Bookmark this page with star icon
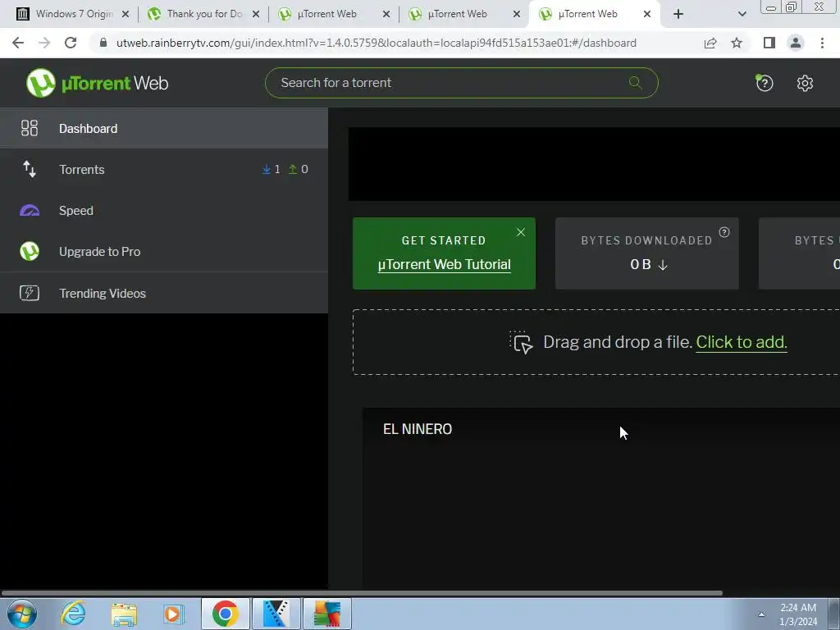The width and height of the screenshot is (840, 630). pos(737,43)
